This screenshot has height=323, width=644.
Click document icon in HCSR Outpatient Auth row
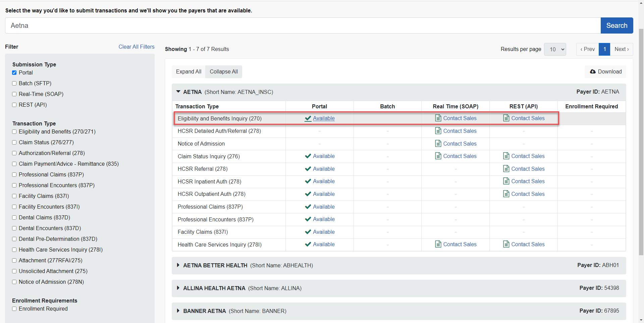[x=506, y=194]
